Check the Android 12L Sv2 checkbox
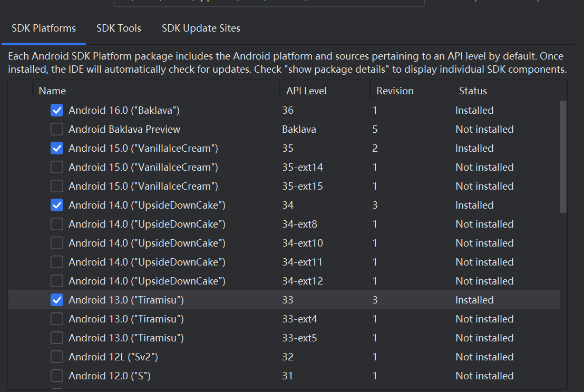The height and width of the screenshot is (392, 584). point(57,357)
